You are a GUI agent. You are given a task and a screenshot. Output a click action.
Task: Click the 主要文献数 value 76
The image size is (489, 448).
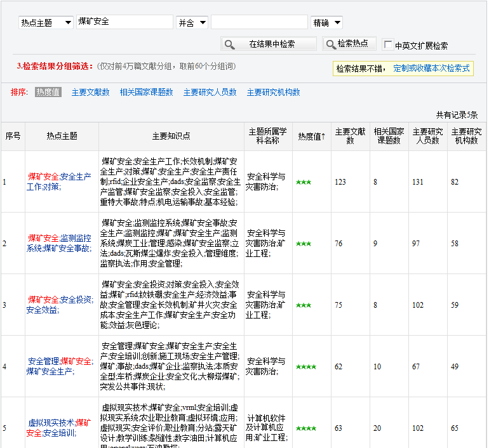click(x=338, y=243)
